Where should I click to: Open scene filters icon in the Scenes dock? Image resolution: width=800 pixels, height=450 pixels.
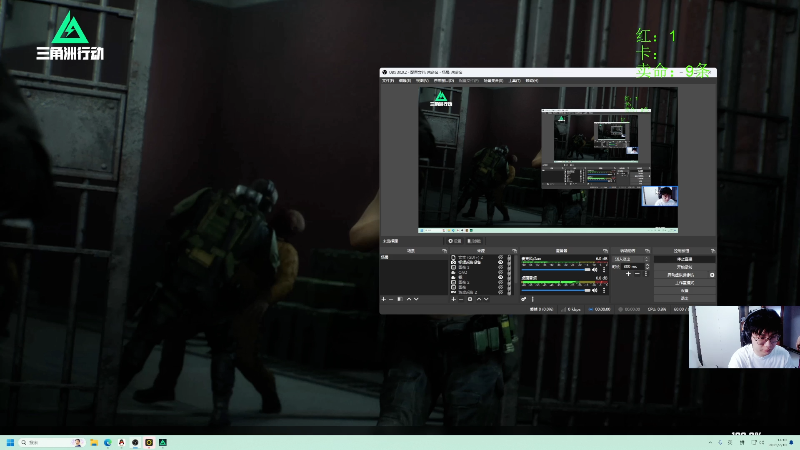(x=400, y=299)
